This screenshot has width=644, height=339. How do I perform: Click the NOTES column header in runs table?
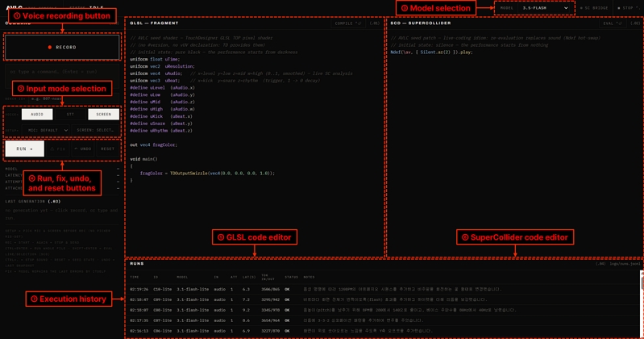309,278
